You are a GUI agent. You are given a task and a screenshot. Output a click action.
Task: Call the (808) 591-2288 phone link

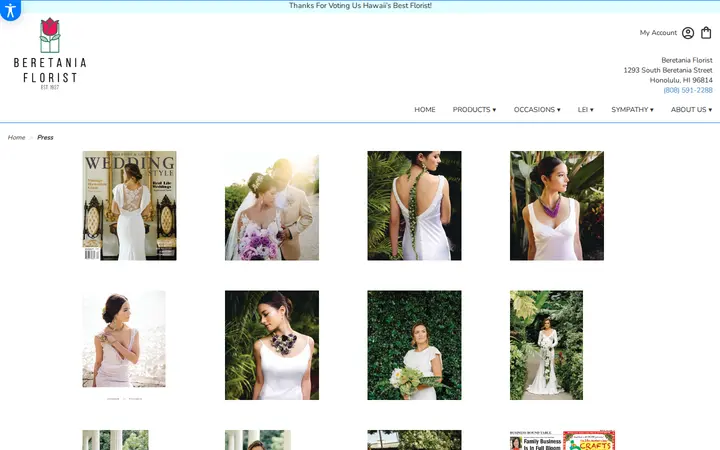(x=687, y=90)
